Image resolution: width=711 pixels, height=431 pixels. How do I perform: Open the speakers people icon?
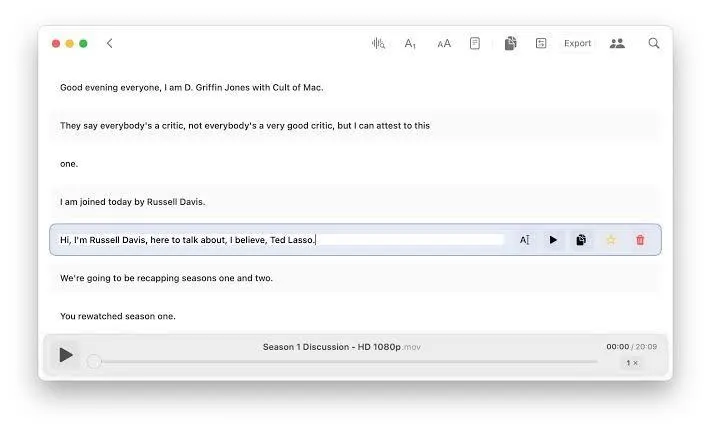(x=617, y=44)
